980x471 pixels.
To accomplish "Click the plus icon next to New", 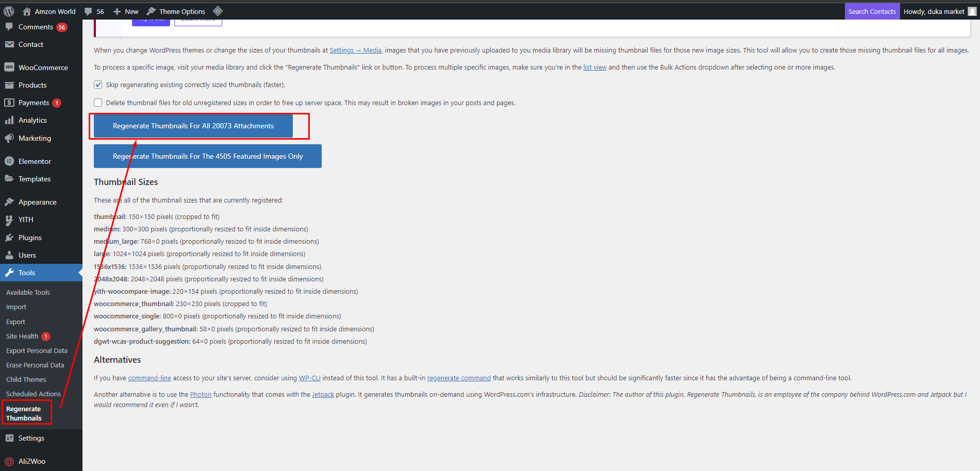I will 117,11.
